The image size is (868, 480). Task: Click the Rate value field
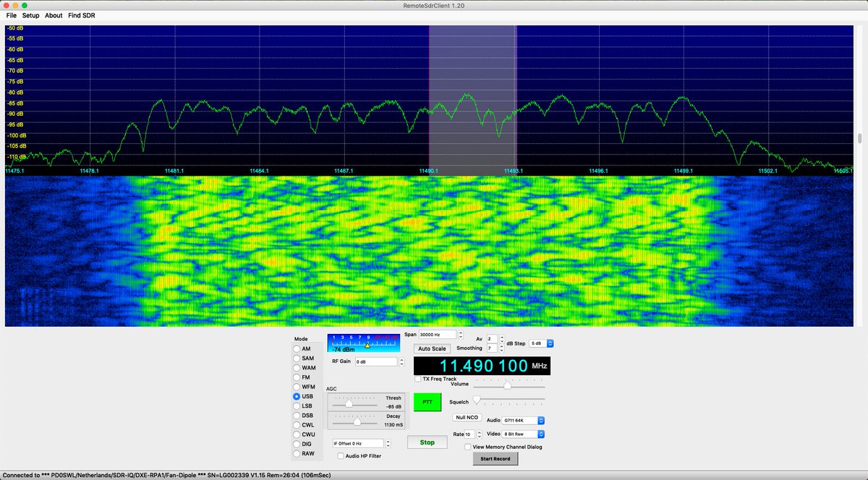469,434
